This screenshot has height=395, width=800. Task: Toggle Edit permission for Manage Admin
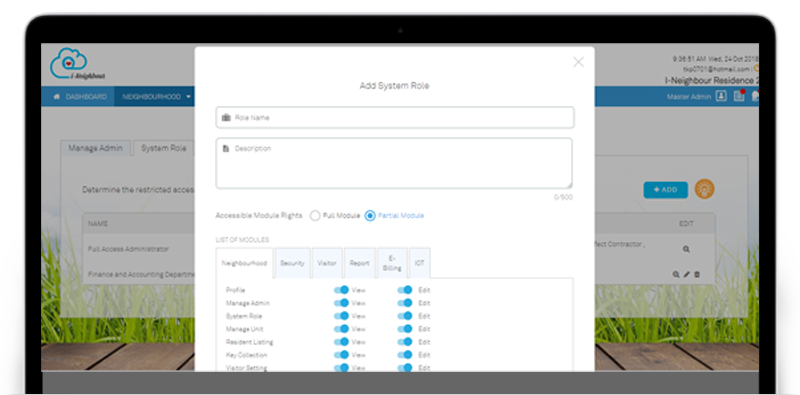(405, 303)
